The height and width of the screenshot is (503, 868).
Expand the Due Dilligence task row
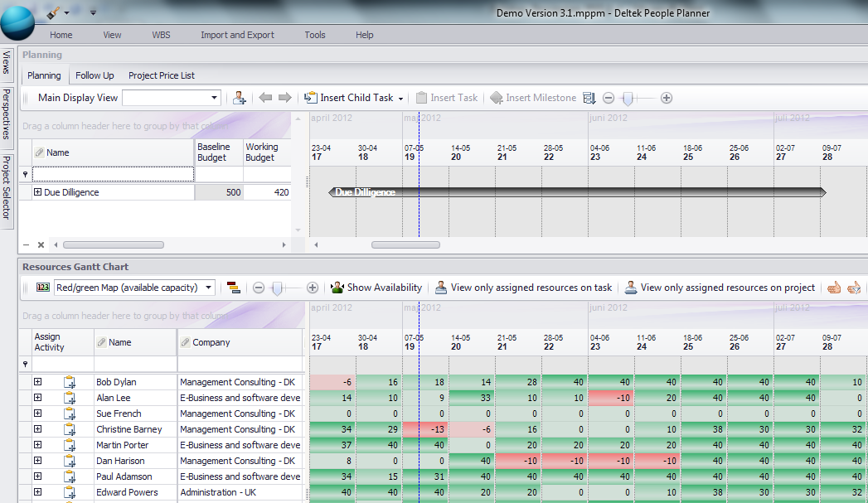click(x=38, y=192)
